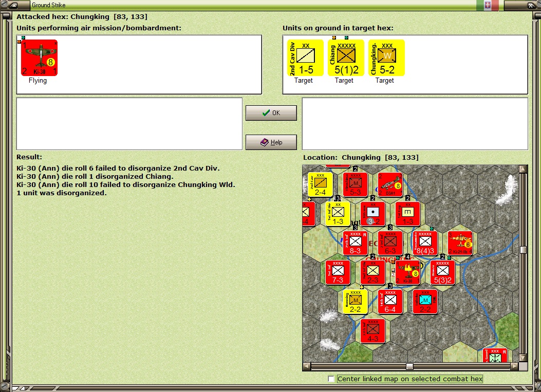541x392 pixels.
Task: Click the cyan 2-2 mechanized counter on map
Action: pos(425,302)
